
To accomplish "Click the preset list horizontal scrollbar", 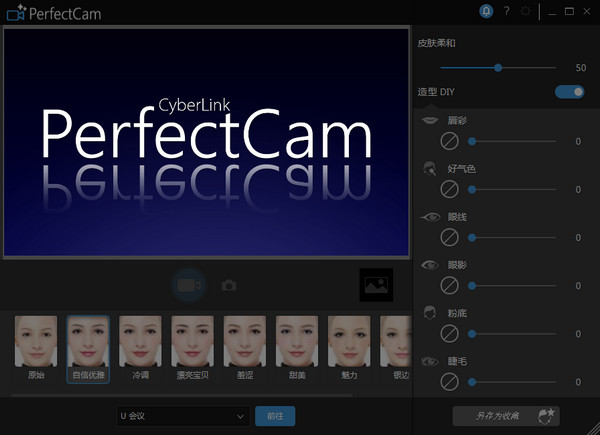I will [x=182, y=395].
